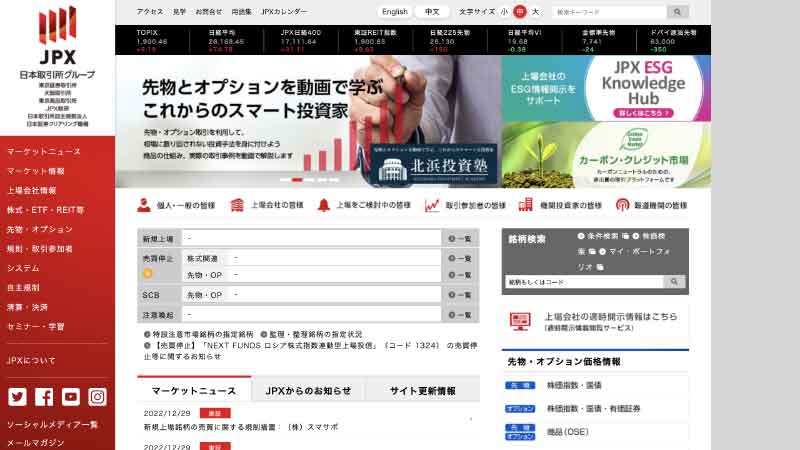Open メールマガジン link in sidebar

coord(36,443)
